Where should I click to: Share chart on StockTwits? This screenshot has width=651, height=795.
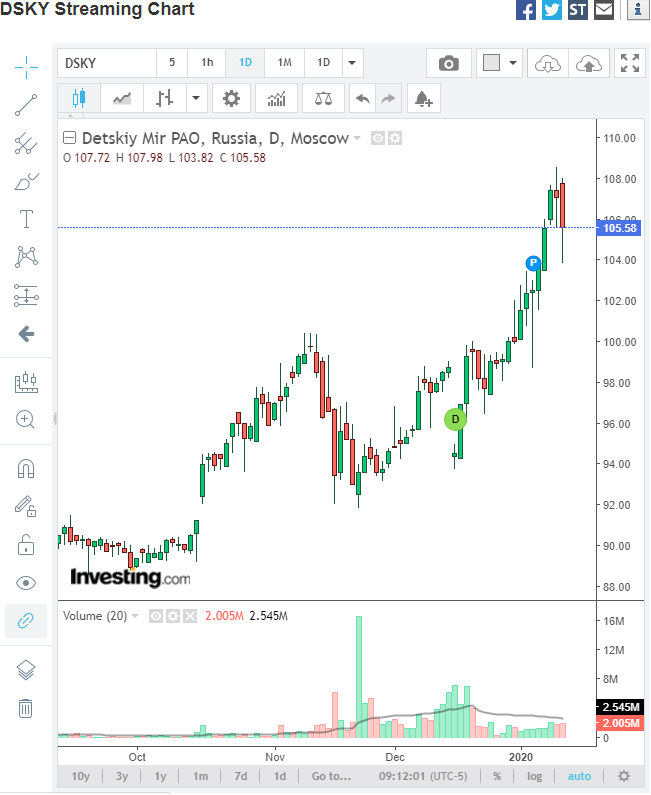click(x=577, y=10)
